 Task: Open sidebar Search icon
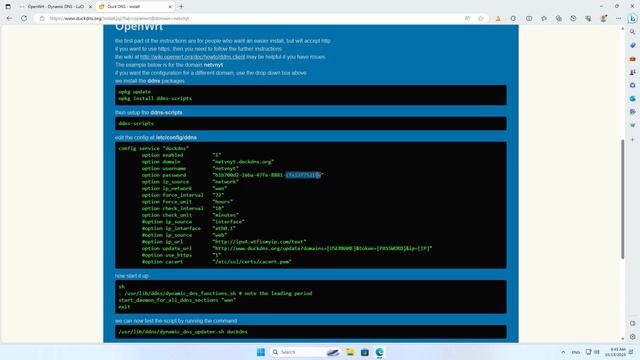point(632,32)
